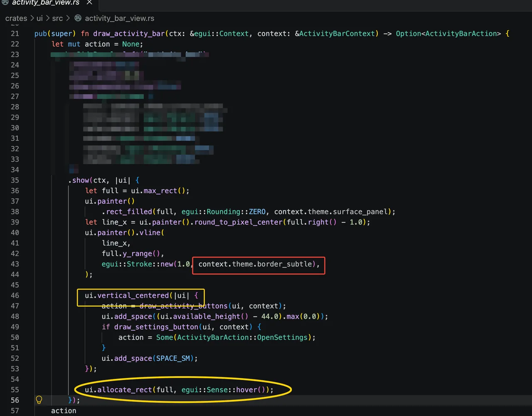
Task: Click "Stroke" in egui::Stroke::new
Action: click(140, 264)
